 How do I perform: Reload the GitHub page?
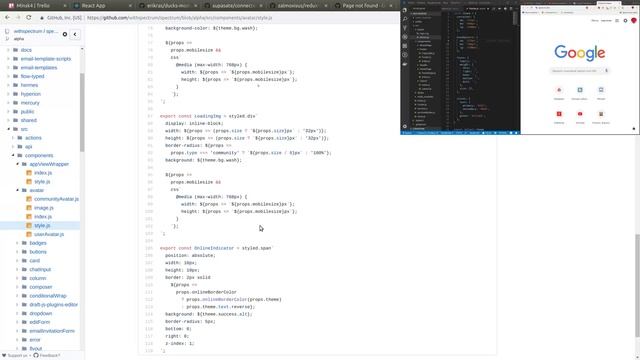29,18
